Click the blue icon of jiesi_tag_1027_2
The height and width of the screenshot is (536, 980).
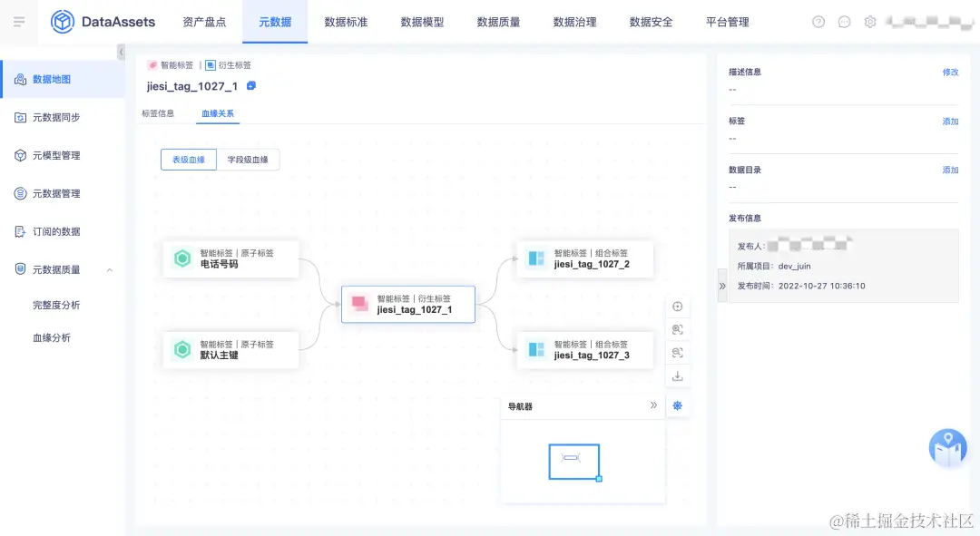pyautogui.click(x=536, y=258)
